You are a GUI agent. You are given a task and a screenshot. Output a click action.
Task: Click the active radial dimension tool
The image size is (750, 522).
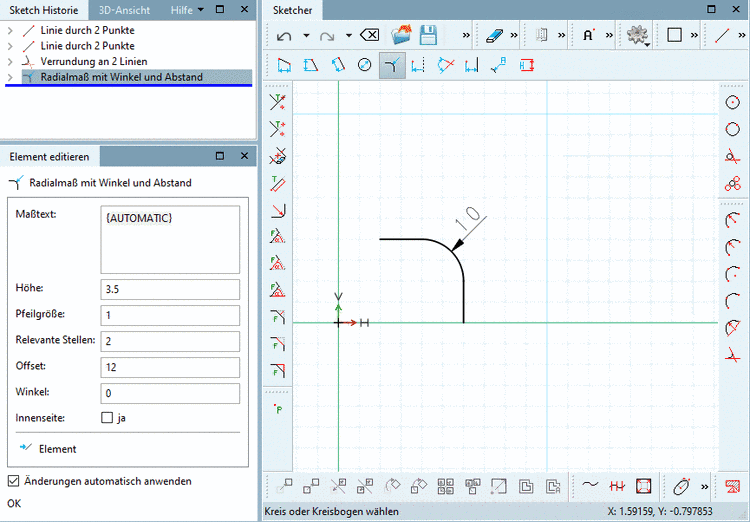[392, 65]
